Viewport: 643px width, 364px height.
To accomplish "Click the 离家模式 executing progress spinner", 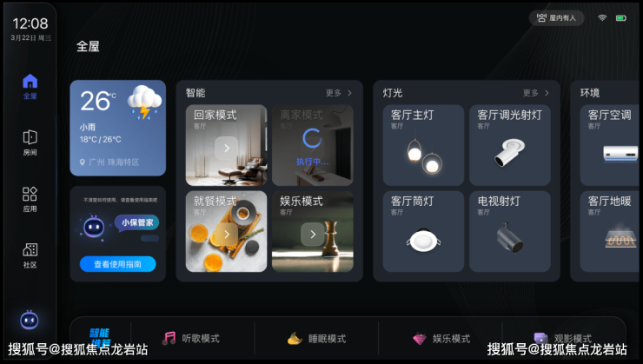I will pyautogui.click(x=312, y=138).
